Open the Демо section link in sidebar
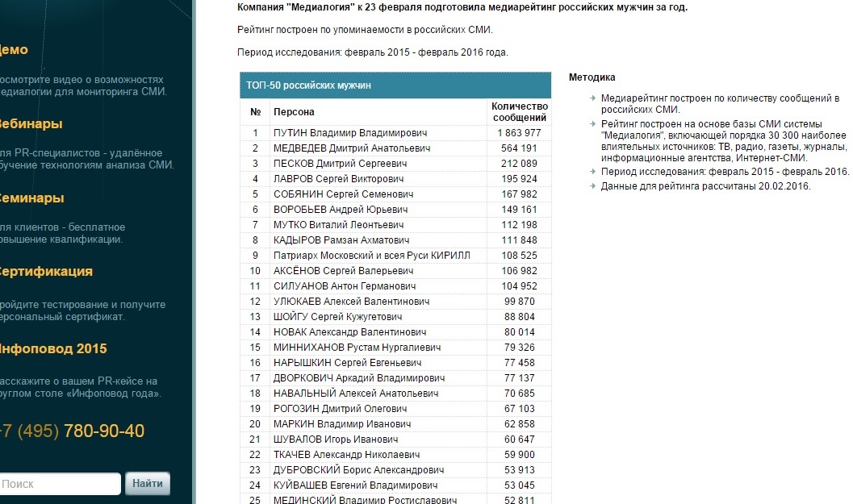The height and width of the screenshot is (504, 853). pos(13,50)
